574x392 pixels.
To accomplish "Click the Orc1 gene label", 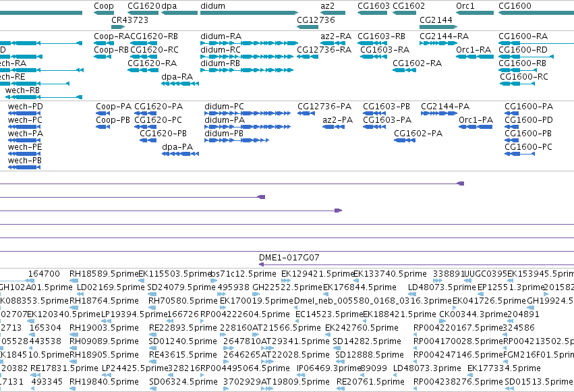I will (x=465, y=6).
